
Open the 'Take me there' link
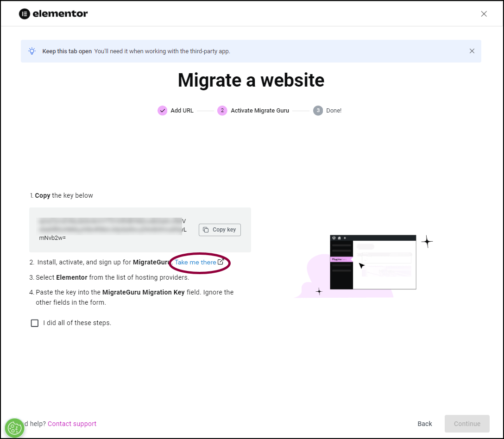point(195,262)
